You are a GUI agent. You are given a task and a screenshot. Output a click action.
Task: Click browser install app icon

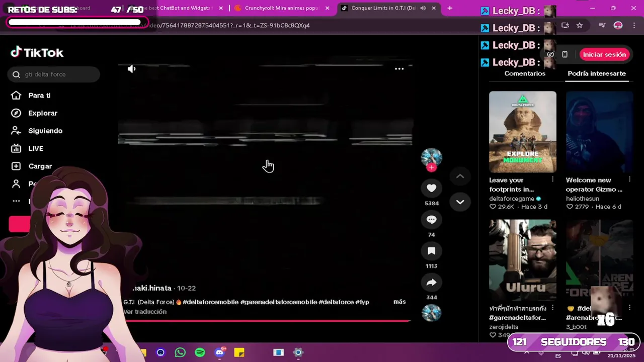tap(565, 25)
